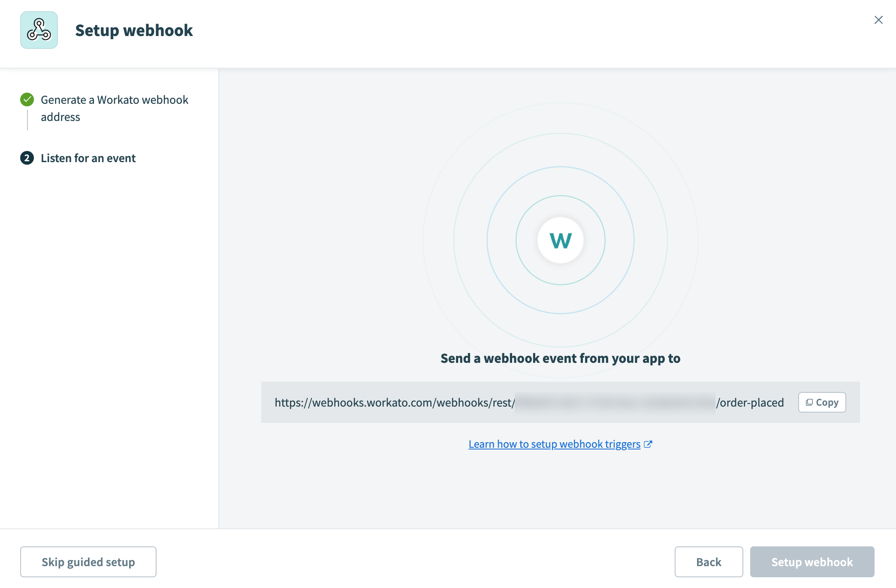Screen dimensions: 896x588
Task: Select the circular W Workato logo graphic
Action: click(560, 241)
